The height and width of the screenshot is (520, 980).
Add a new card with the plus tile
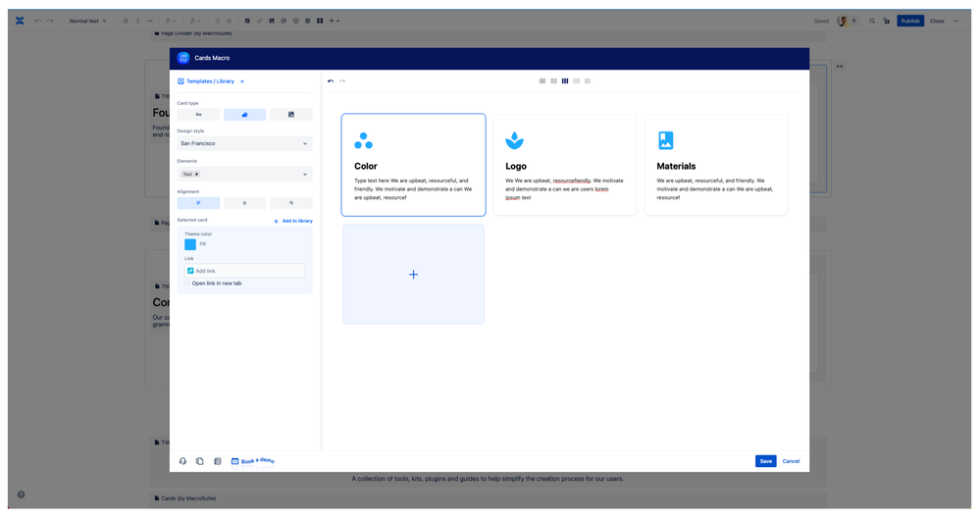413,275
